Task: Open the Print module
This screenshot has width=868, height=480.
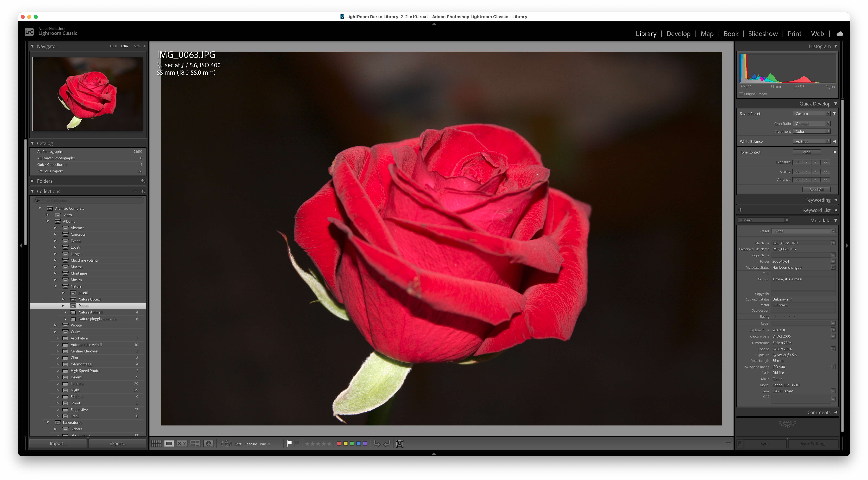Action: 794,34
